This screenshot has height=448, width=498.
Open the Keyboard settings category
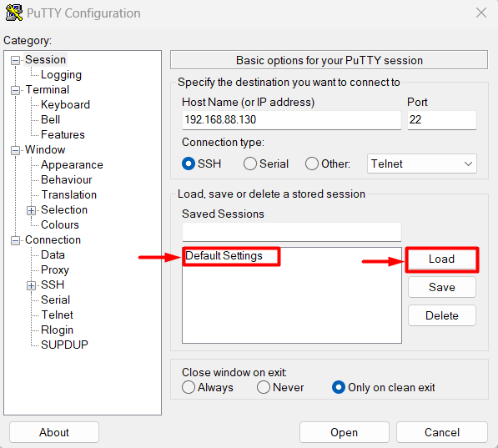[x=65, y=104]
